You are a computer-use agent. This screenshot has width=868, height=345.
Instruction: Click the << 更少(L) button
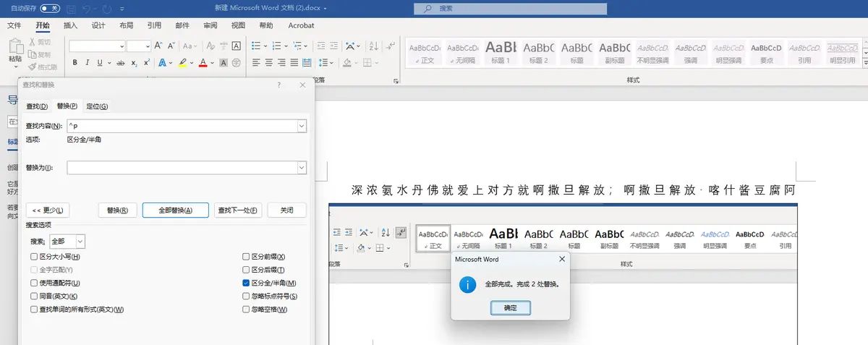point(48,210)
